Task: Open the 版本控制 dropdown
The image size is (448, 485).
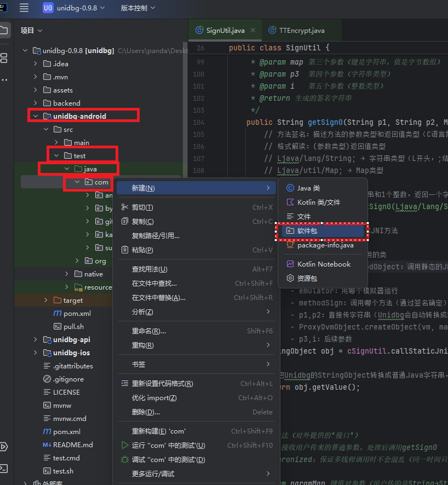Action: [137, 8]
